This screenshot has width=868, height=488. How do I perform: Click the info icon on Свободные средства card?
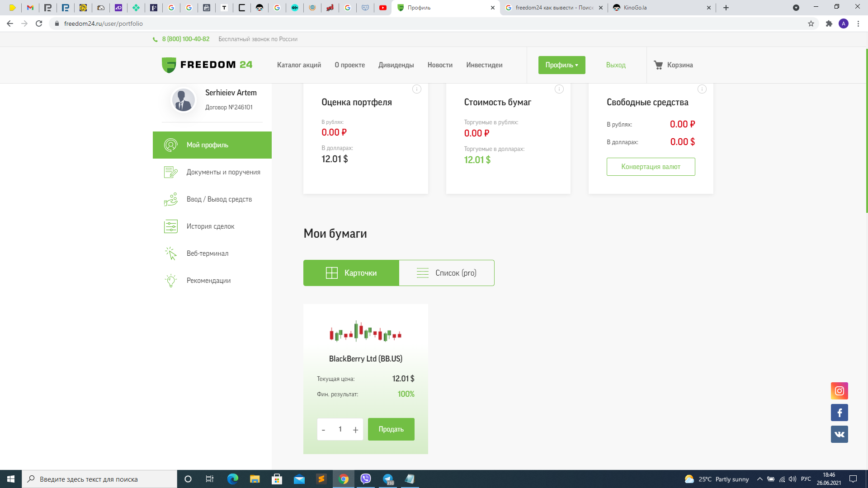pos(702,89)
